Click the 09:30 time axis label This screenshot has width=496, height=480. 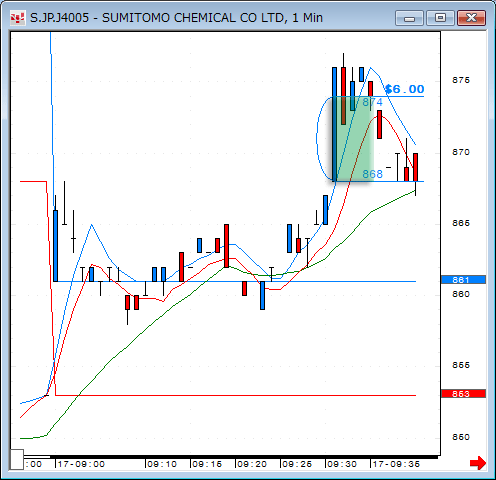(x=342, y=464)
